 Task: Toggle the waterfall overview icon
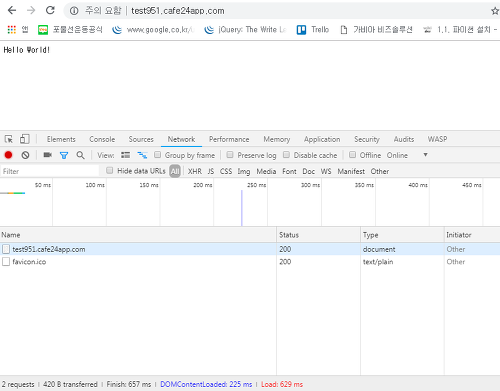142,155
